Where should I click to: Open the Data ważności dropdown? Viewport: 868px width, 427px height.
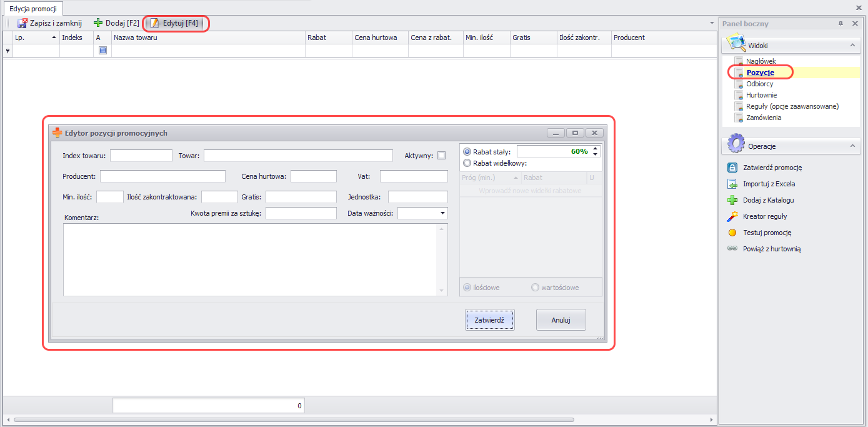(x=443, y=214)
